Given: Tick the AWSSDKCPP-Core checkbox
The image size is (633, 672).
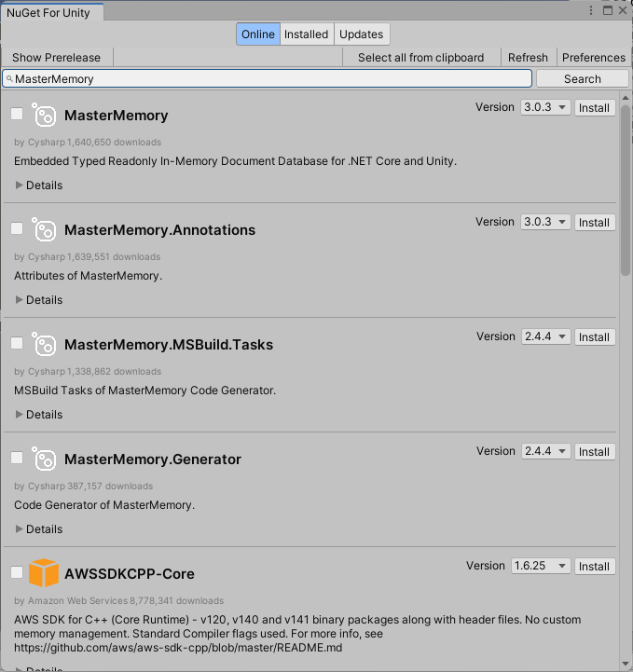Looking at the screenshot, I should pyautogui.click(x=17, y=572).
